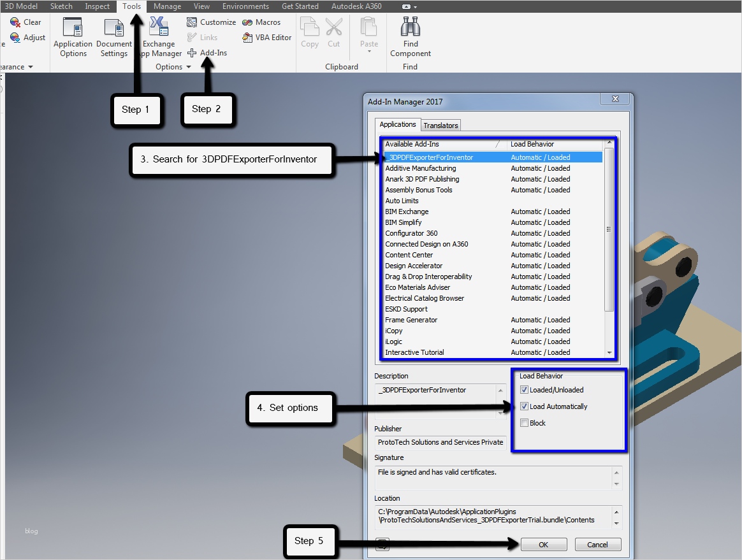Select Additive Manufacturing add-in
The image size is (742, 560).
click(493, 168)
